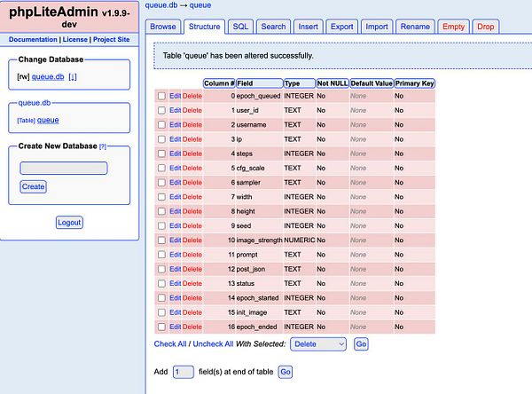The width and height of the screenshot is (532, 394).
Task: Edit the seed field
Action: pyautogui.click(x=175, y=226)
